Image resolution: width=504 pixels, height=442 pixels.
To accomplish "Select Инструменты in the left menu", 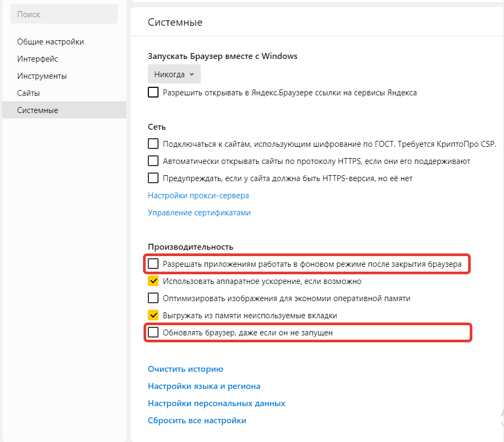I will pos(42,76).
